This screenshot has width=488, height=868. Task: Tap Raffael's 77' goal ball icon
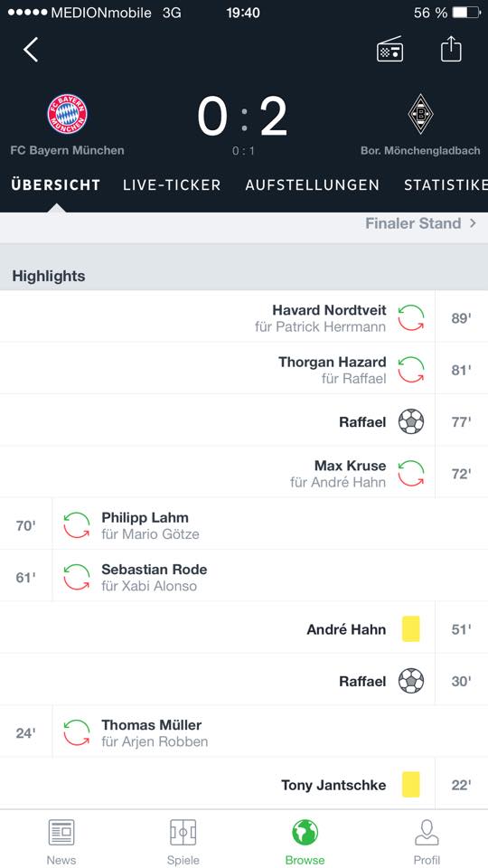click(x=411, y=422)
